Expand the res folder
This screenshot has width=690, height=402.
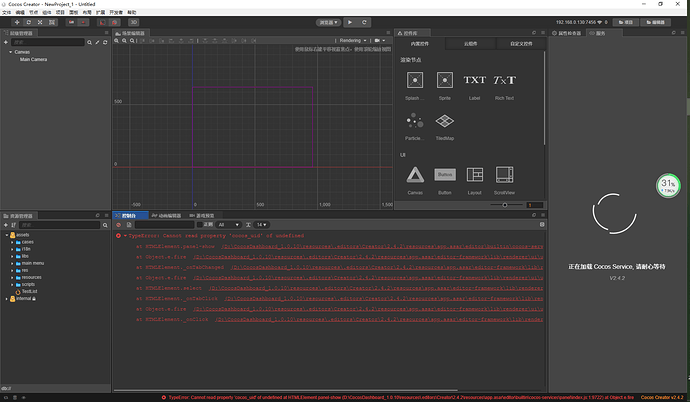[12, 270]
